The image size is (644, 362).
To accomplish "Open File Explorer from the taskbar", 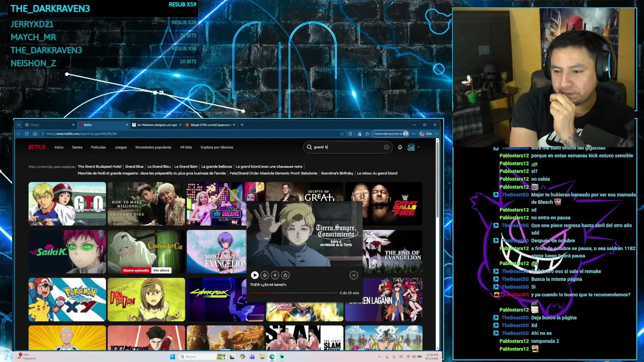I will click(x=262, y=356).
